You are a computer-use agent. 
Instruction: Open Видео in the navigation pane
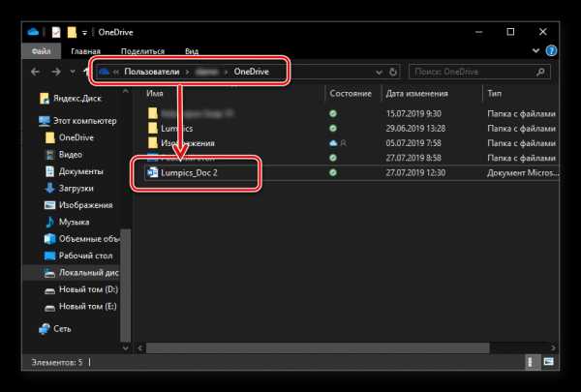(71, 155)
